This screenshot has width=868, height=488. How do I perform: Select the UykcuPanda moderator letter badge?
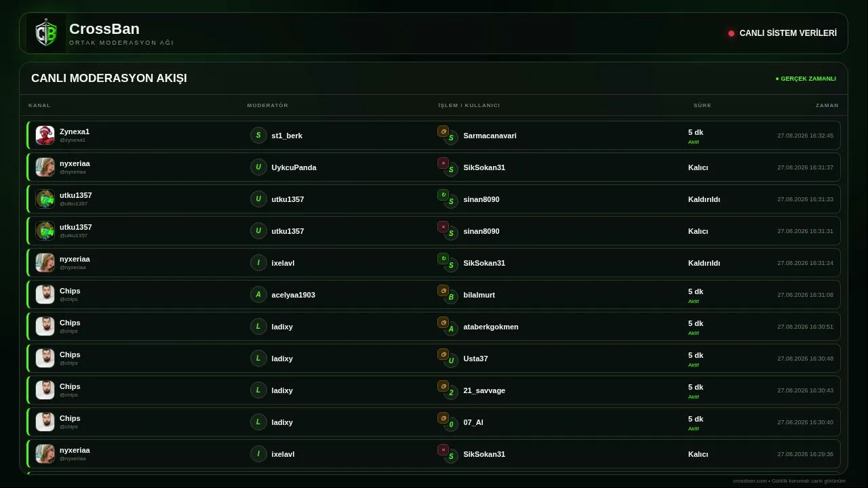[x=258, y=167]
